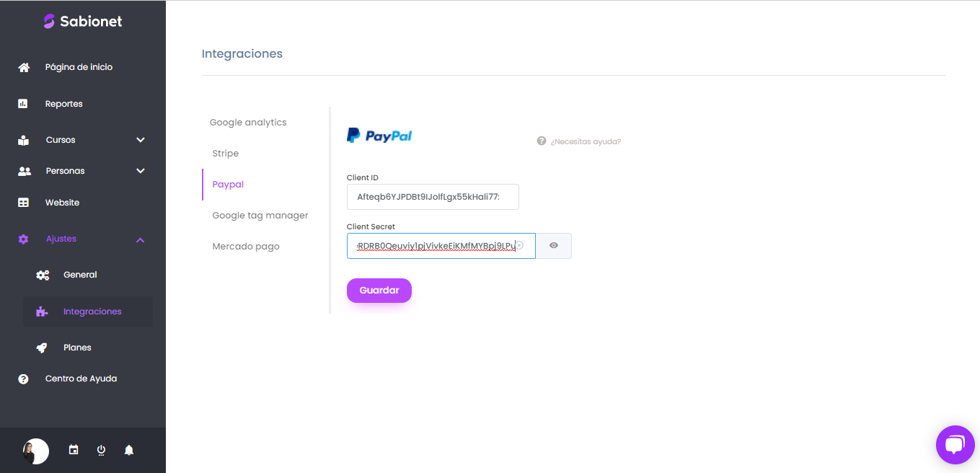The width and height of the screenshot is (980, 473).
Task: Clear the Client Secret field with x icon
Action: [x=519, y=245]
